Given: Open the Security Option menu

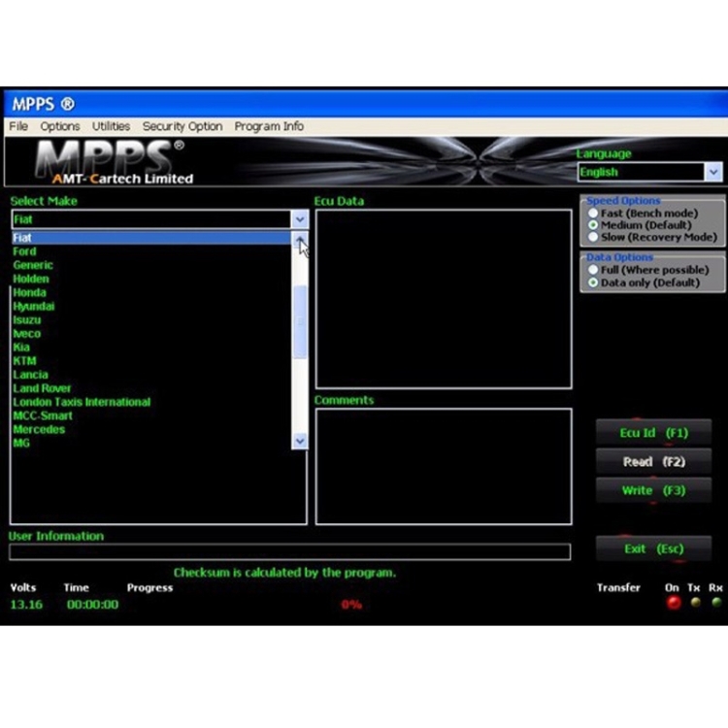Looking at the screenshot, I should pos(182,126).
